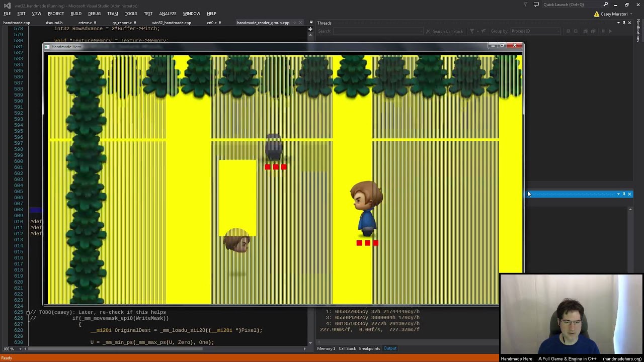Click the code line with _mm_loadu_si128
The image size is (644, 362).
coord(176,330)
